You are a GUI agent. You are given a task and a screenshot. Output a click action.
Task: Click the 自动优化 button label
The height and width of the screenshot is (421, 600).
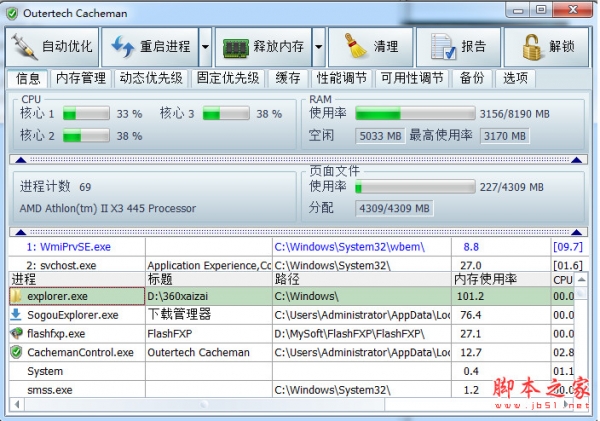pos(67,47)
